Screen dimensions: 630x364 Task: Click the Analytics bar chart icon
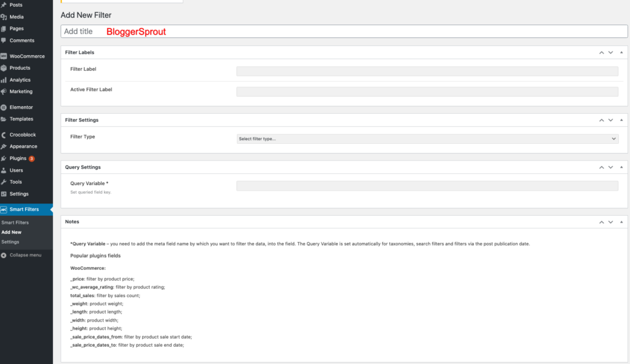click(x=4, y=80)
